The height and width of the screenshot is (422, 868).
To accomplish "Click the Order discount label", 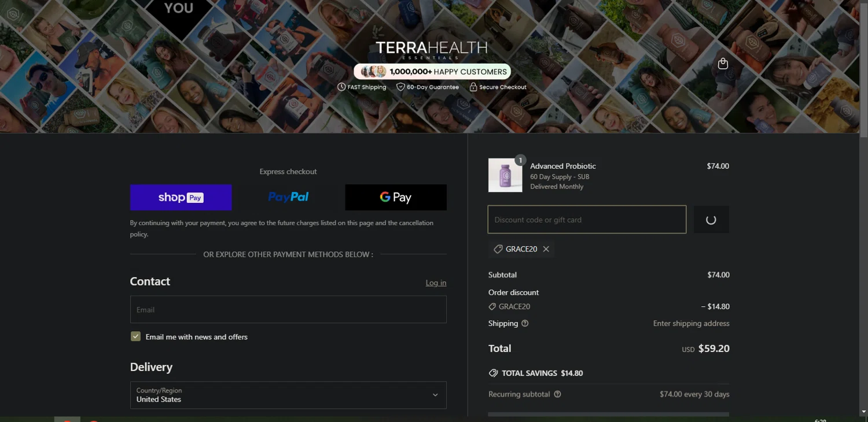I will pos(513,293).
